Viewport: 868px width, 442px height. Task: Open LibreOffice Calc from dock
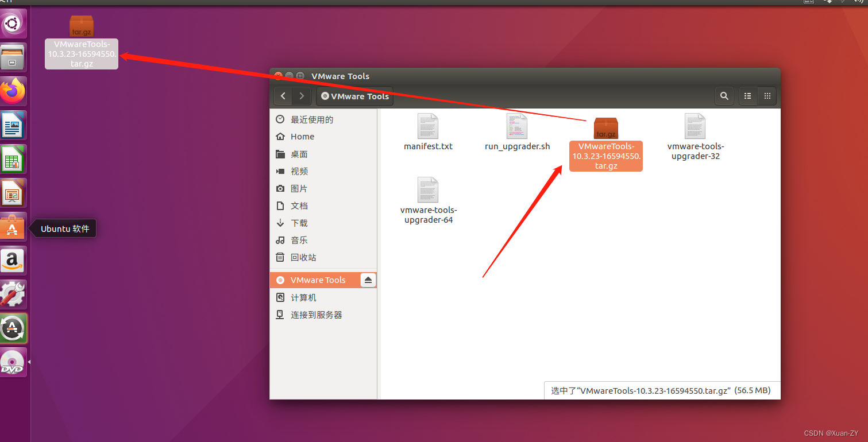pyautogui.click(x=13, y=159)
